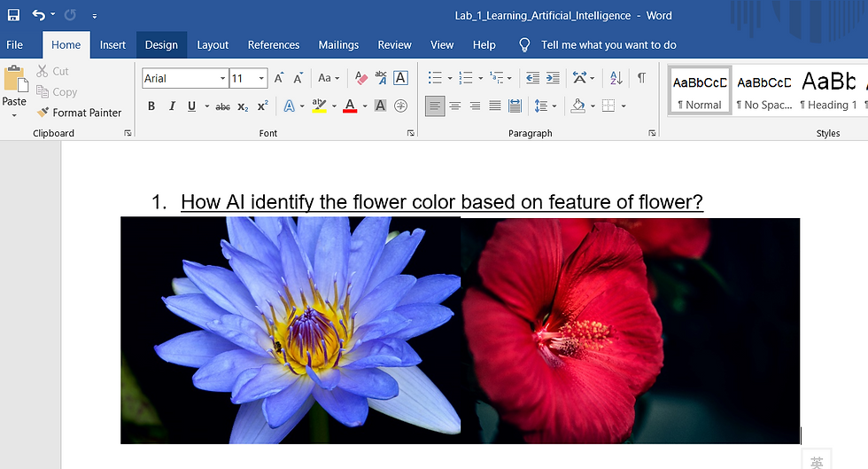Open the Layout tab
Screen dimensions: 868x469
click(213, 45)
